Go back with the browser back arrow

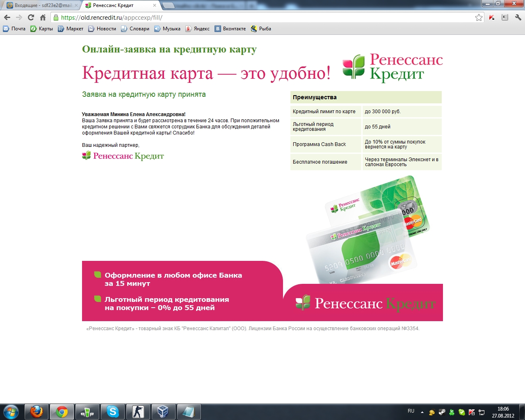7,18
